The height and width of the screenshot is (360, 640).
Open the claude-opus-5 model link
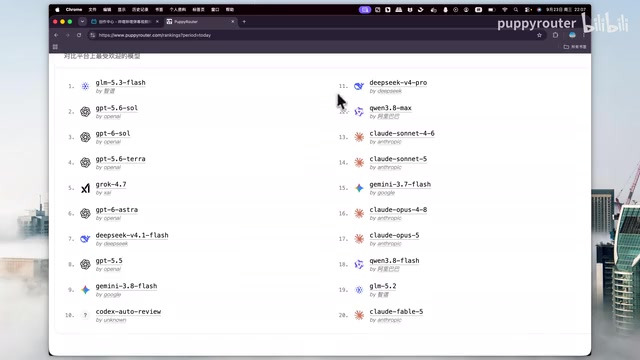coord(394,235)
